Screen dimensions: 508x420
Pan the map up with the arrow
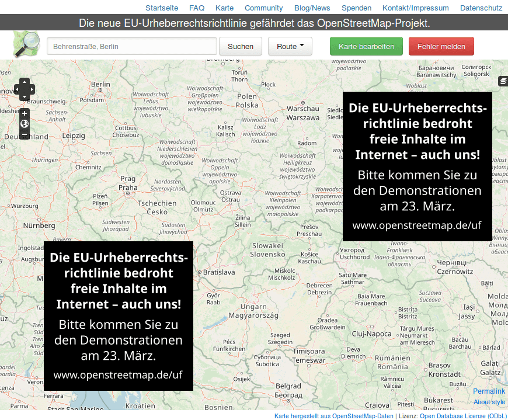(25, 82)
